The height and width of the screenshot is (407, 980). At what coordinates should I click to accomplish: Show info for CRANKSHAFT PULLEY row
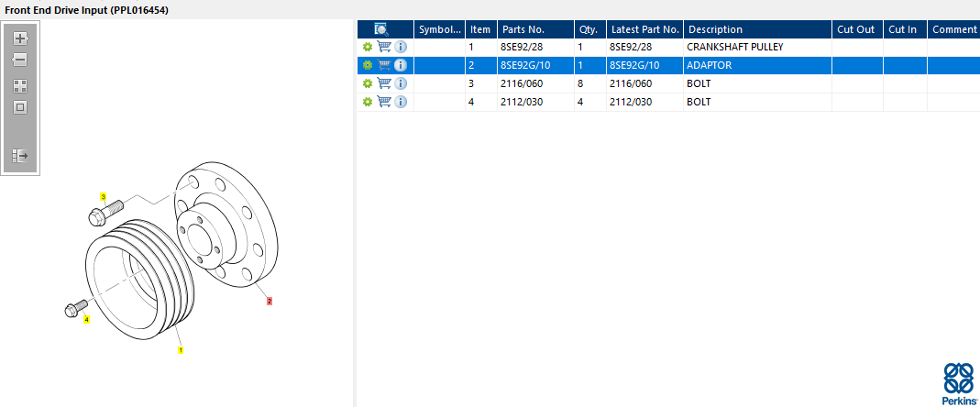[400, 47]
